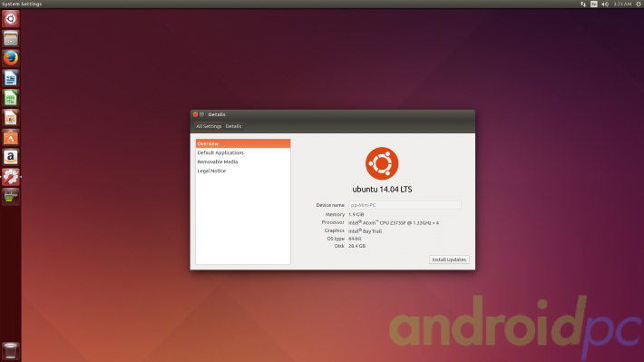Click the Processor value Intel Atom text
Viewport: 644px width, 362px height.
pyautogui.click(x=394, y=222)
